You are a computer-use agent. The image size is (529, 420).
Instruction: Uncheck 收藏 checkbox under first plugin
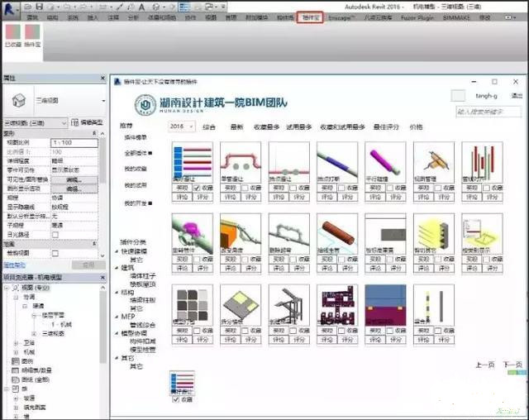[197, 188]
